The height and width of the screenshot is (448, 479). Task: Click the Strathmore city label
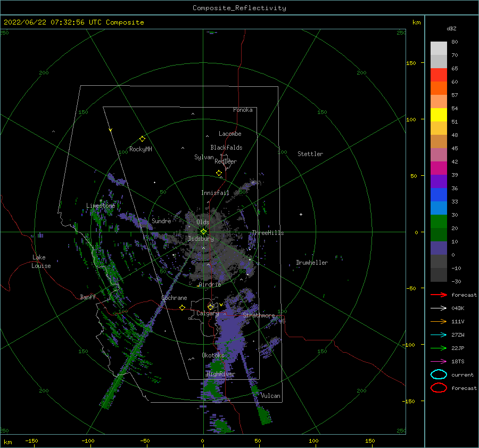[x=259, y=315]
